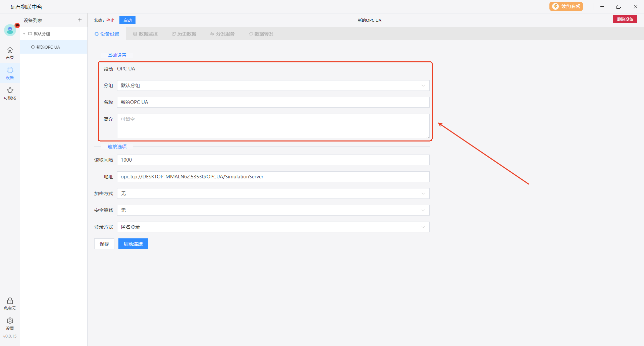
Task: Open the 可视化 star icon
Action: tap(10, 93)
